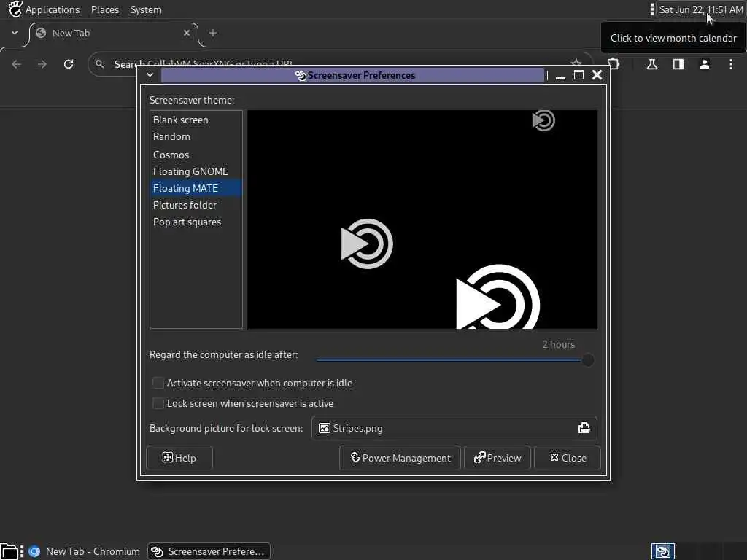Minimize the Screensaver Preferences window
This screenshot has width=747, height=560.
coord(561,75)
